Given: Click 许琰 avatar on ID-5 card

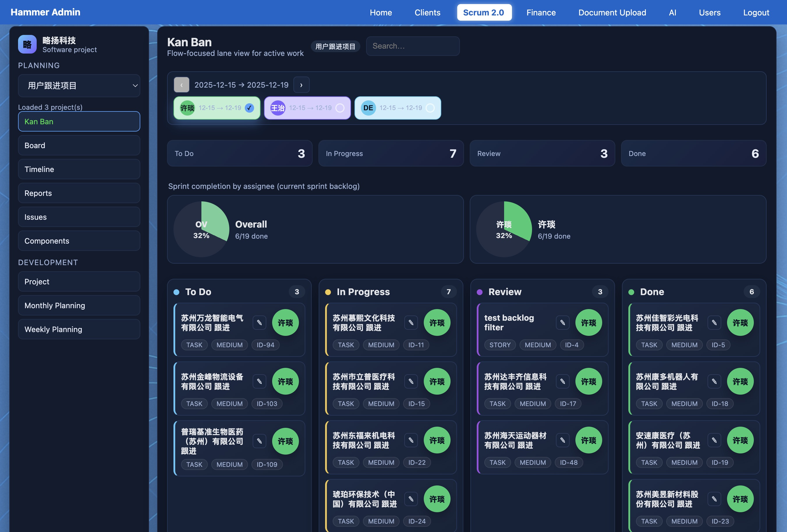Looking at the screenshot, I should [x=741, y=322].
